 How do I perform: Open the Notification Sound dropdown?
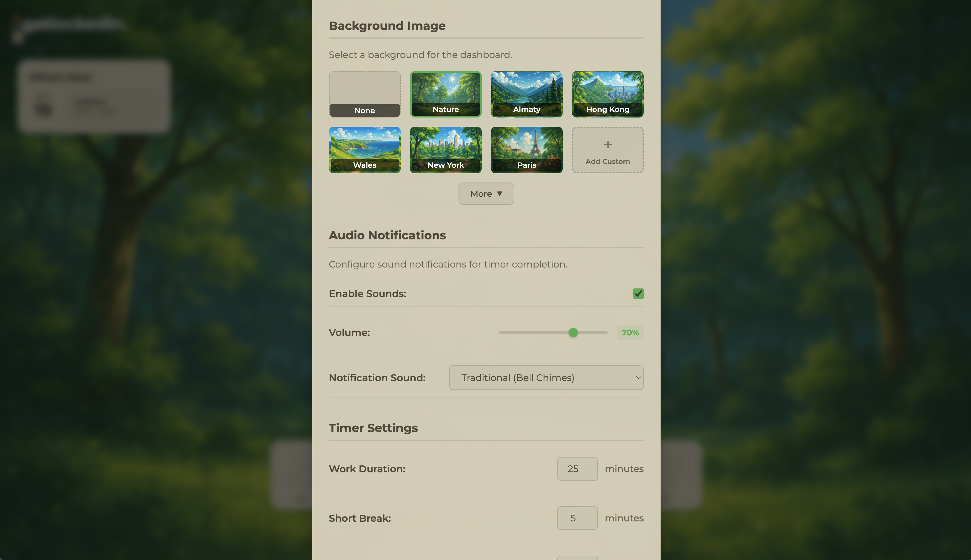pyautogui.click(x=546, y=377)
